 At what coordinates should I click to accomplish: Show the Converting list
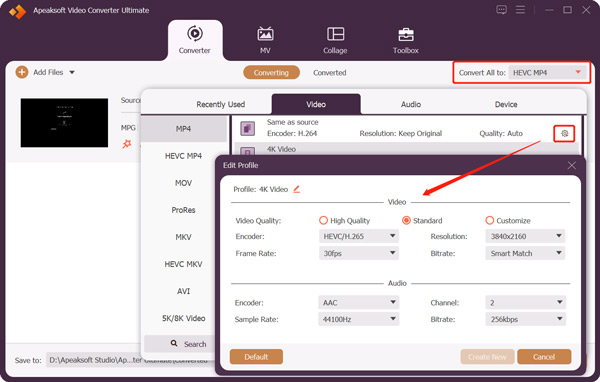coord(271,73)
